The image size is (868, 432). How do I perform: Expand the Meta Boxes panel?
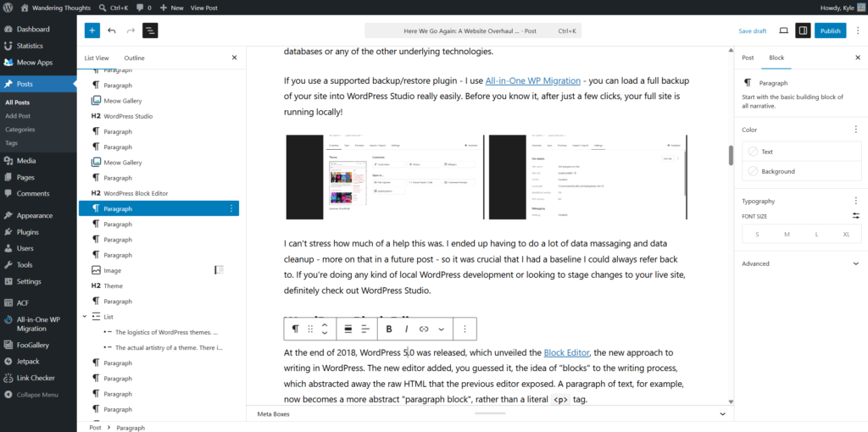(490, 413)
